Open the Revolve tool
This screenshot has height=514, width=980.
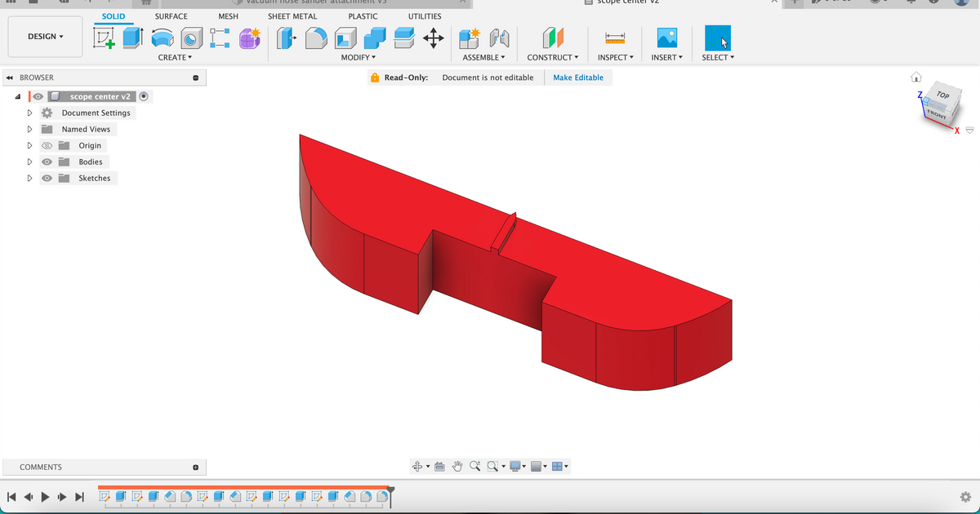tap(163, 38)
